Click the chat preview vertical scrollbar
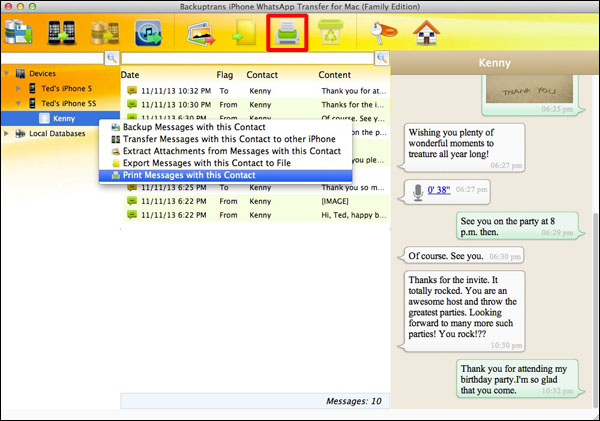The image size is (600, 421). coord(595,310)
